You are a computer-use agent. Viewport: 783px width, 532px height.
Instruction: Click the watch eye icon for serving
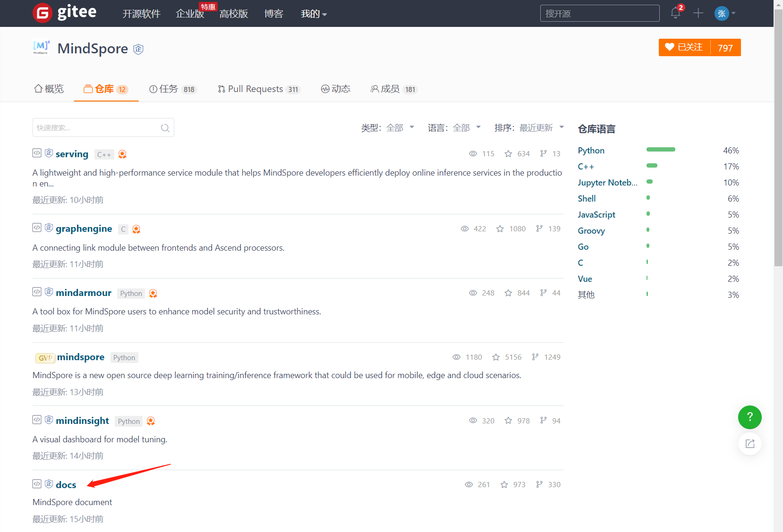coord(473,154)
